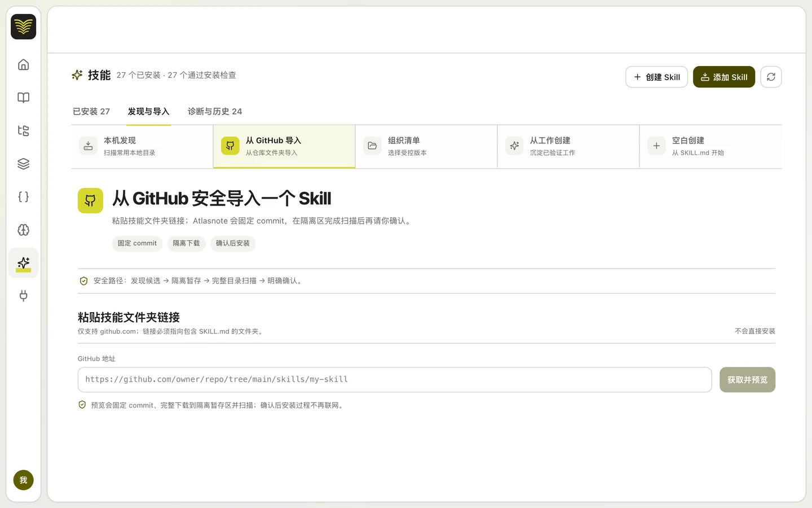The height and width of the screenshot is (508, 812).
Task: Open the layers stack sidebar icon
Action: coord(23,164)
